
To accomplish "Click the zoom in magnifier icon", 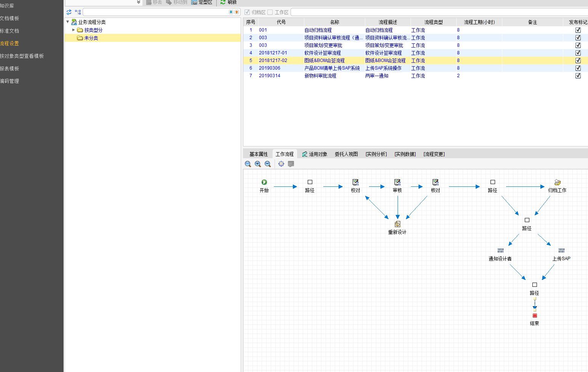I will point(258,164).
